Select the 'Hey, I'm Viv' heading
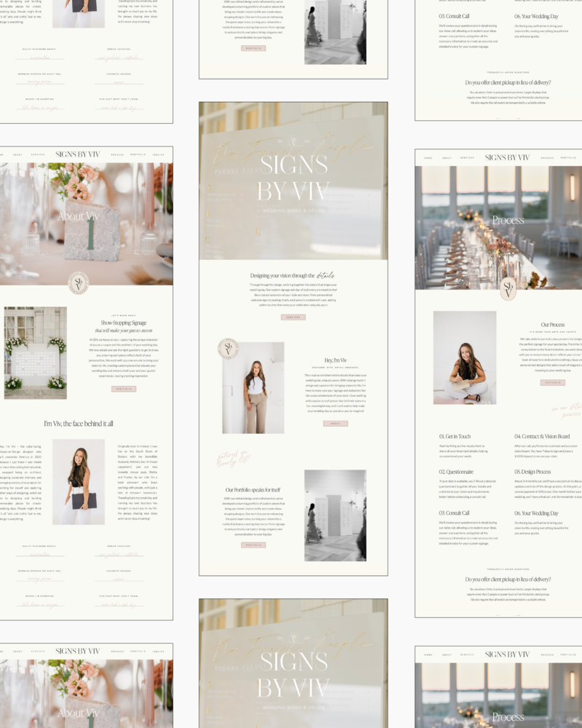 [335, 360]
